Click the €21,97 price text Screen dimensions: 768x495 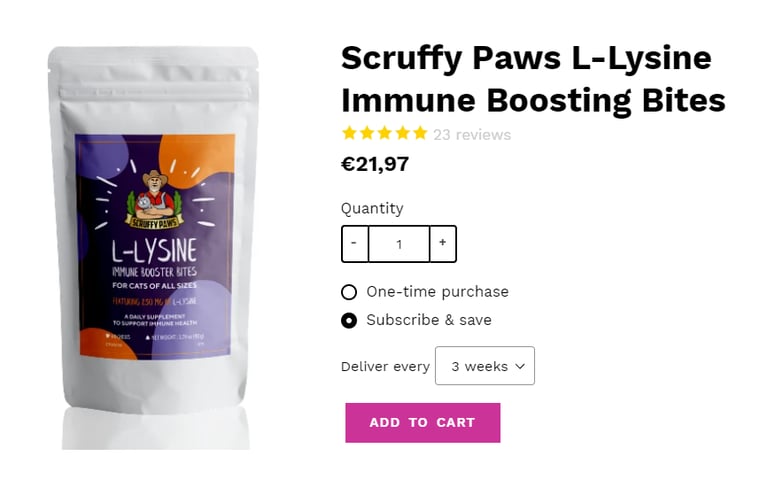tap(375, 164)
